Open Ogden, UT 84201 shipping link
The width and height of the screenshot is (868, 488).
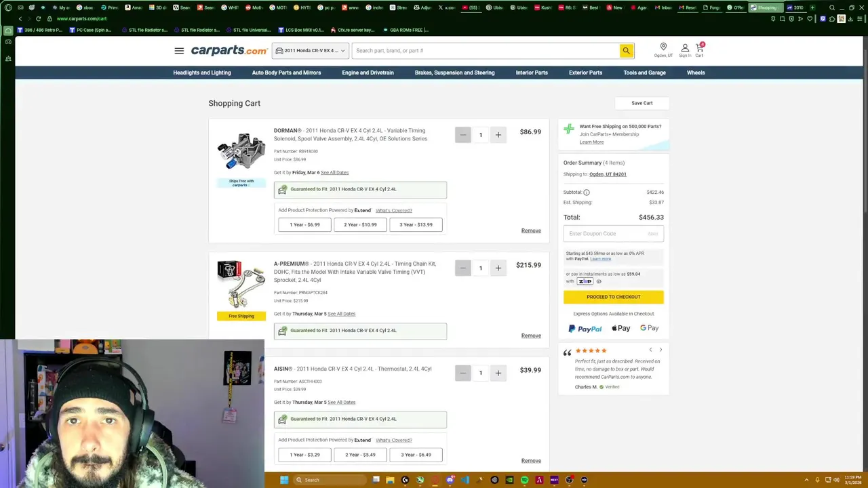click(608, 174)
